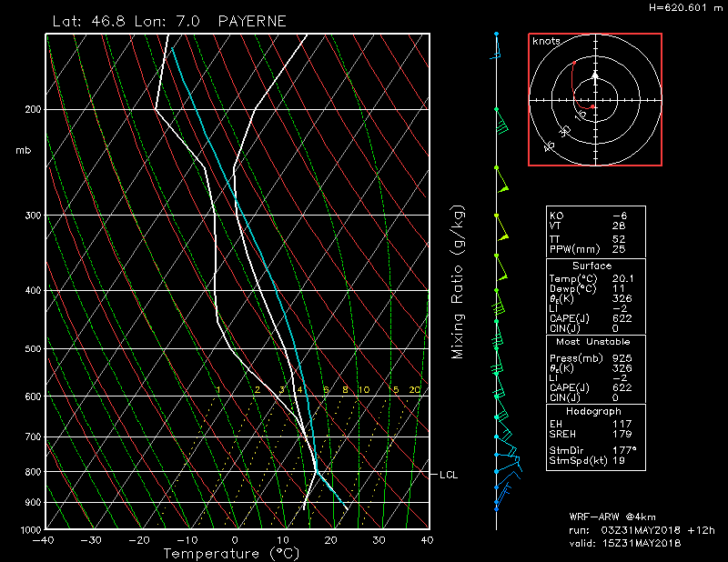Click the PAYERNE station title

(x=252, y=19)
